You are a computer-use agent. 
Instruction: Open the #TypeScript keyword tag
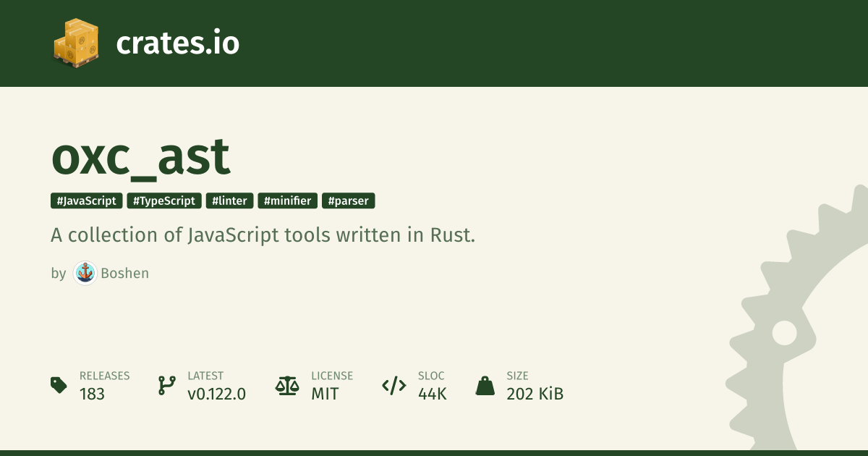164,201
